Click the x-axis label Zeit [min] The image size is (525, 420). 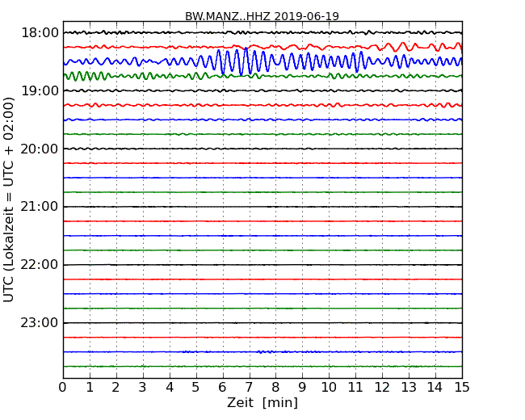pos(262,403)
